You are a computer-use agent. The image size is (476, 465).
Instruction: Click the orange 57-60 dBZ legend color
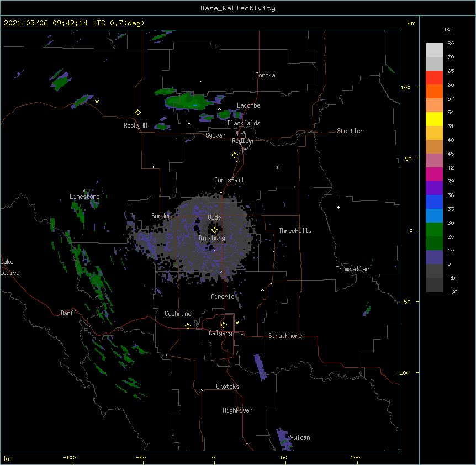coord(434,91)
